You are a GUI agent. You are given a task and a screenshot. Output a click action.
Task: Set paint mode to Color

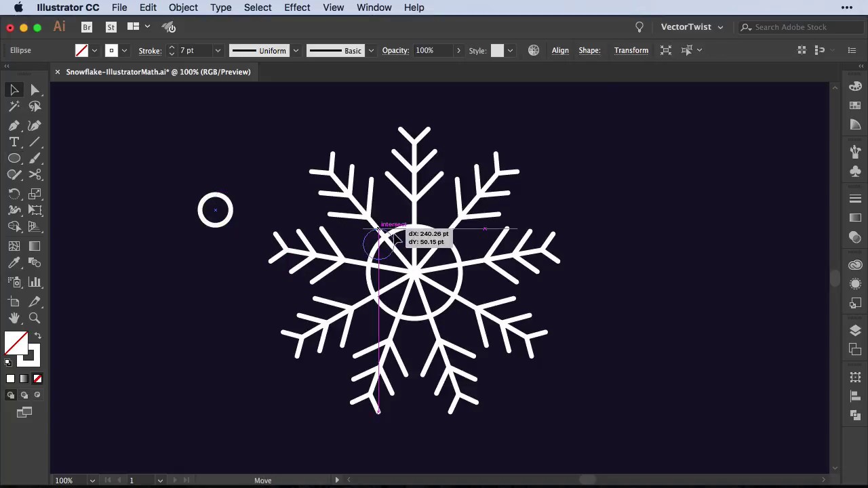pos(10,379)
